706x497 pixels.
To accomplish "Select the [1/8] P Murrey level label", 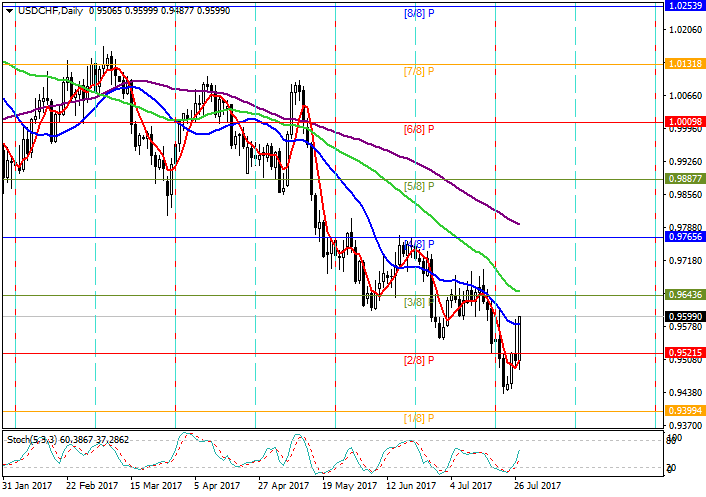I will point(419,418).
